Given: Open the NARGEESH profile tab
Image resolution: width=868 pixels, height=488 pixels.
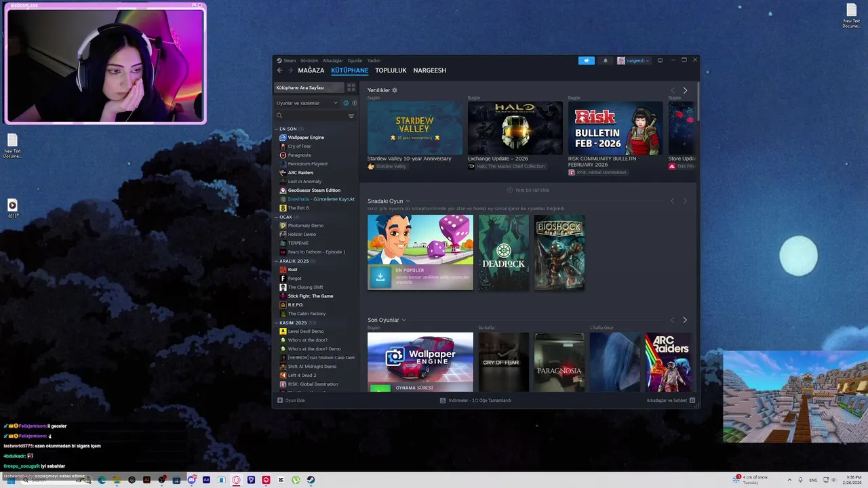Looking at the screenshot, I should (430, 70).
